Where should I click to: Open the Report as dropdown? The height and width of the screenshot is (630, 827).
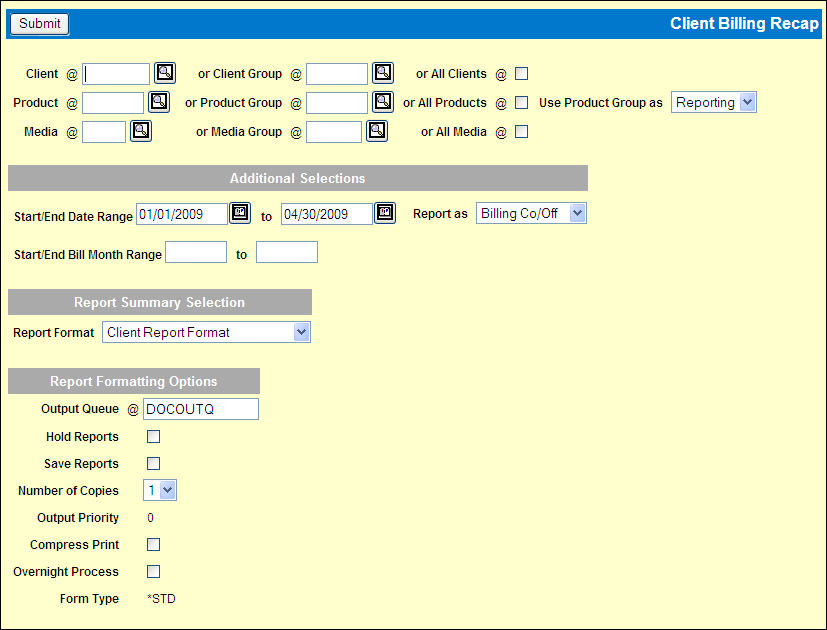coord(531,213)
